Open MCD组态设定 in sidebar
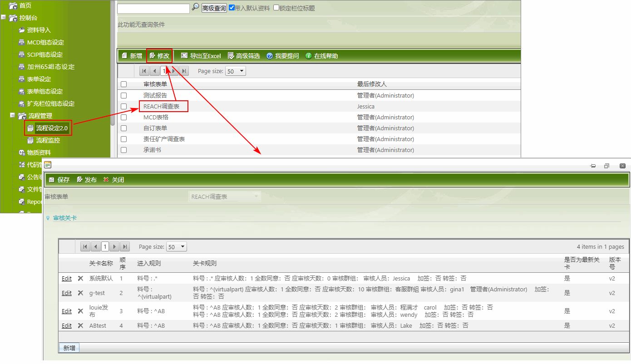Screen dimensions: 631x364 point(45,42)
